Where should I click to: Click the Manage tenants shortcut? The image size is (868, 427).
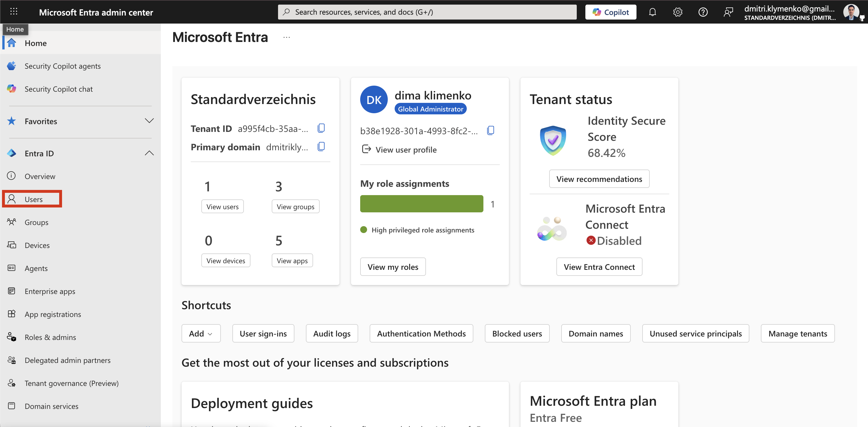(x=798, y=334)
